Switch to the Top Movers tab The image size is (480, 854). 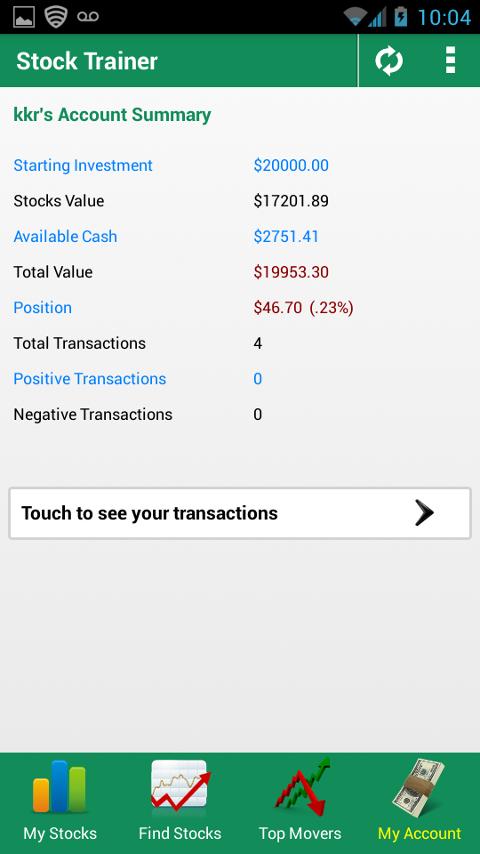[x=300, y=803]
